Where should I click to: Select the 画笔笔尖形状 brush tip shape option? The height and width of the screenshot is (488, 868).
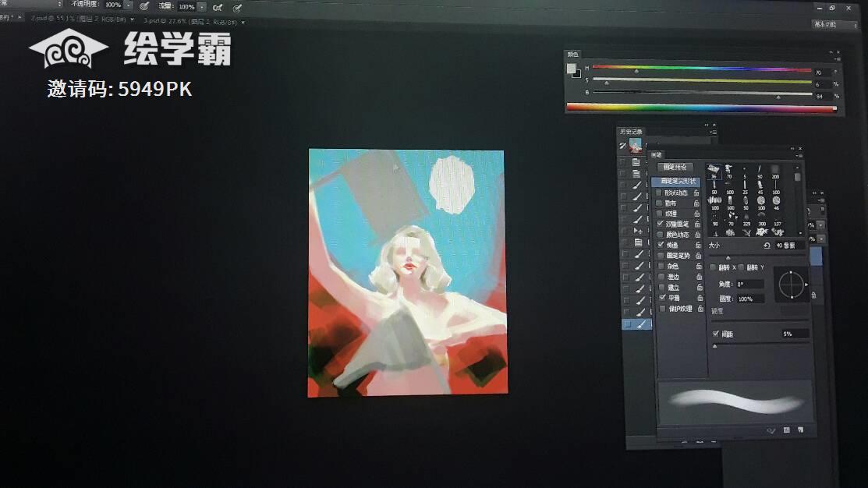pos(676,181)
